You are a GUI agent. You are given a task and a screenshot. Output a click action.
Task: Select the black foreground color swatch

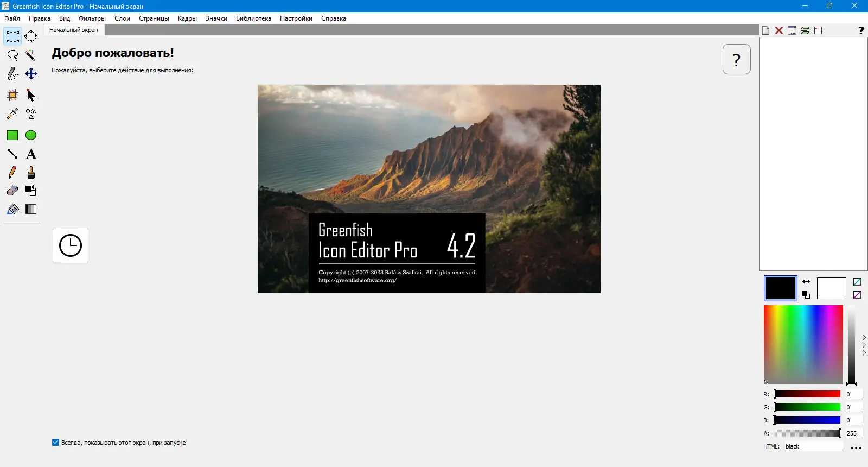781,288
